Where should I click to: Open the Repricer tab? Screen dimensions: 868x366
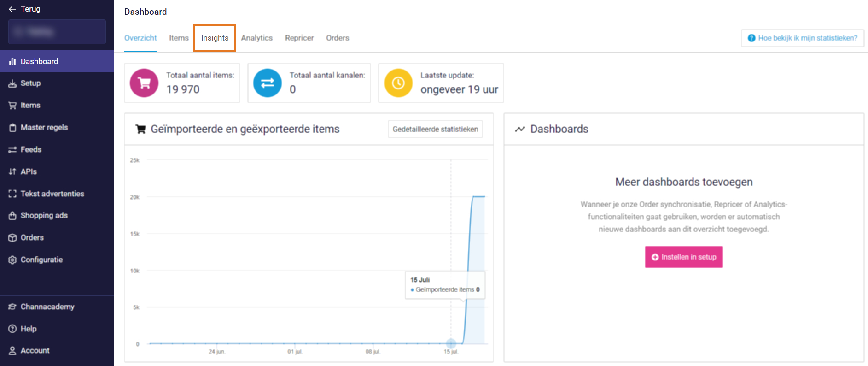tap(299, 38)
